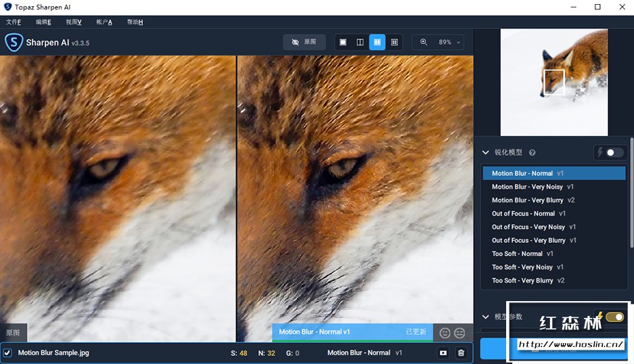This screenshot has height=364, width=634.
Task: Switch to single image view
Action: point(343,42)
